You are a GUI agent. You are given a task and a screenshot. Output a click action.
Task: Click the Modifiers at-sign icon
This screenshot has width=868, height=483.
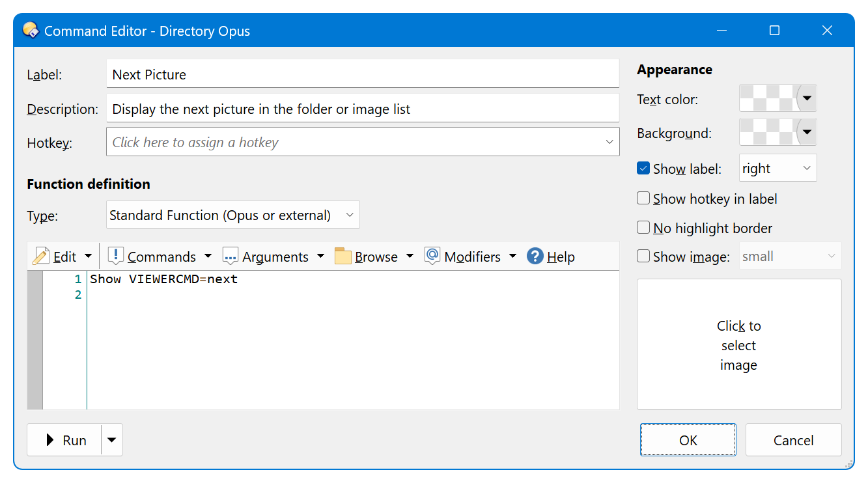[432, 256]
